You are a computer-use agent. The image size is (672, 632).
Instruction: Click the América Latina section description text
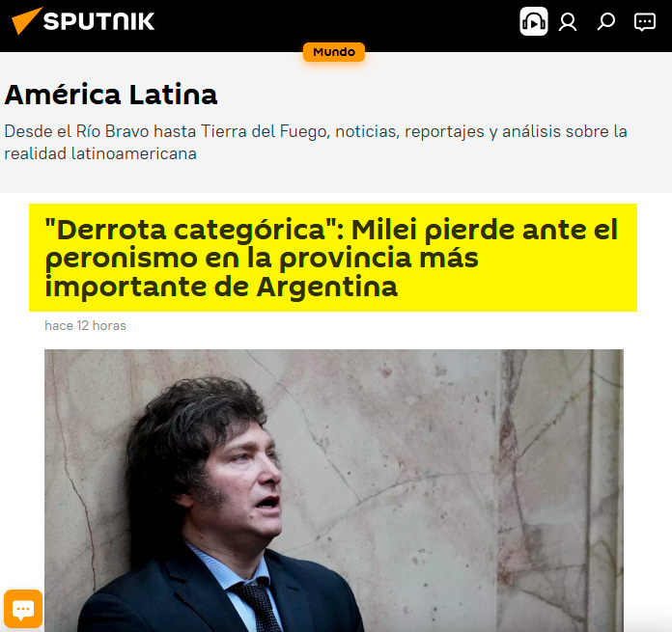click(x=316, y=142)
